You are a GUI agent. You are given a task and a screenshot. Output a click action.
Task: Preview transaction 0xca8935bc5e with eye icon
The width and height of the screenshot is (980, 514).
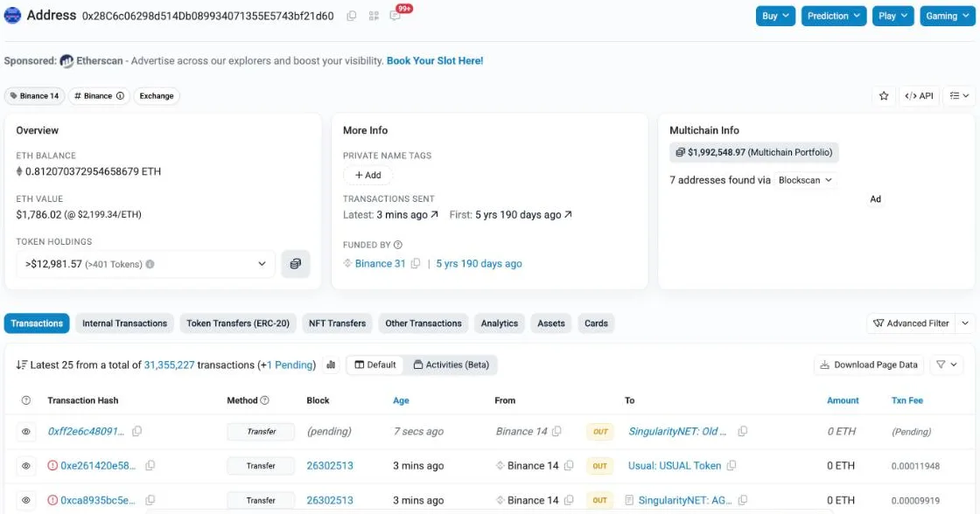(x=25, y=500)
